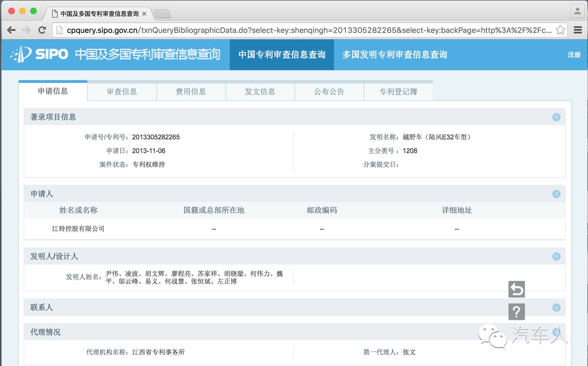
Task: Click the browser forward arrow
Action: coord(27,30)
